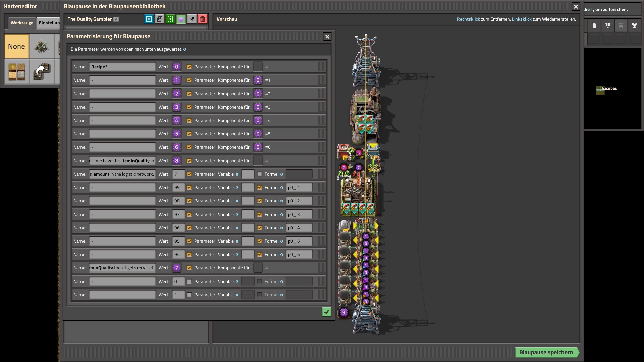Click the export blueprint string icon

tap(192, 19)
